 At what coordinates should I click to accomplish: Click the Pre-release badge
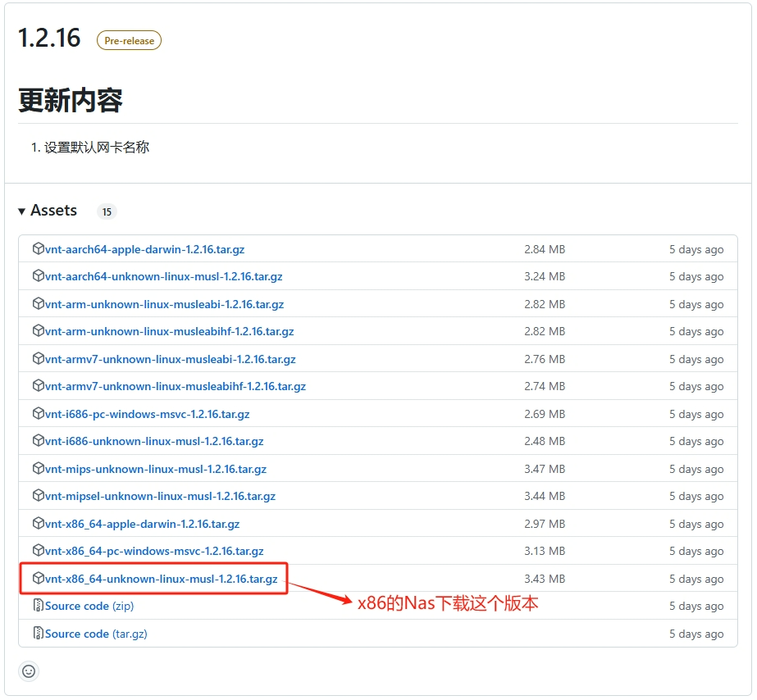(128, 39)
